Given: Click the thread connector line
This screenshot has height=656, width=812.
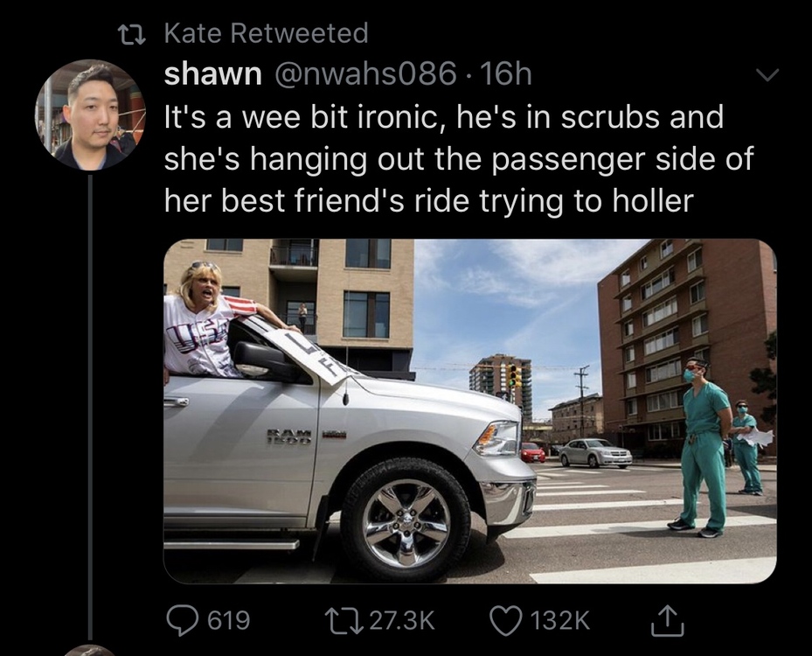Looking at the screenshot, I should pyautogui.click(x=90, y=408).
